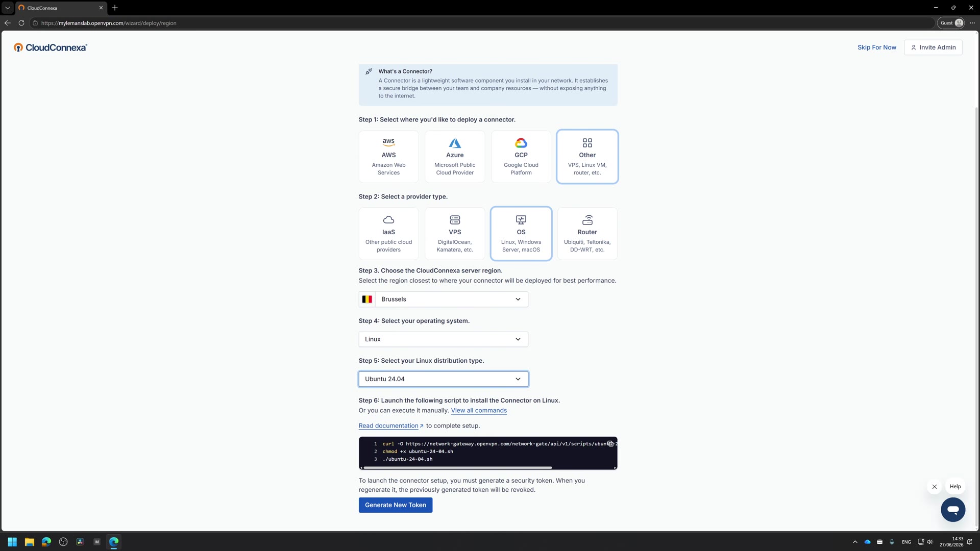Click the Help label bubble
Viewport: 980px width, 551px height.
(955, 487)
